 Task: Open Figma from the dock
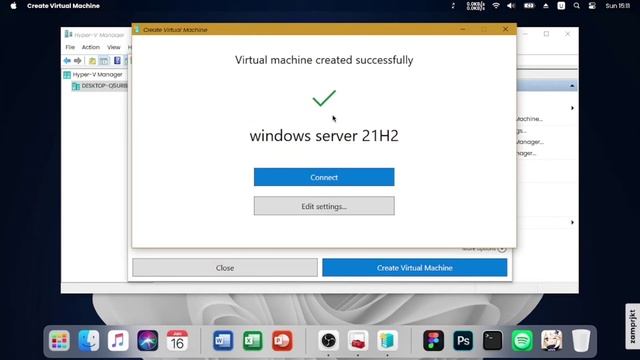(x=433, y=340)
